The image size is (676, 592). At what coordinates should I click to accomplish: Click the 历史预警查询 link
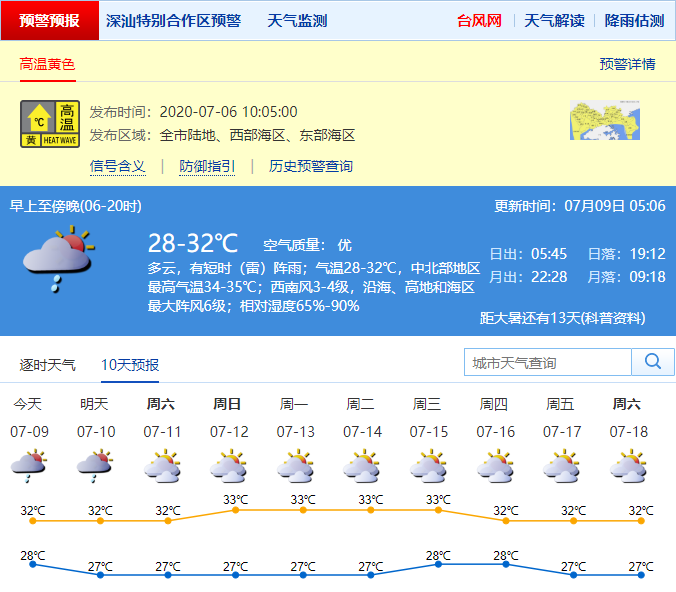tap(310, 166)
